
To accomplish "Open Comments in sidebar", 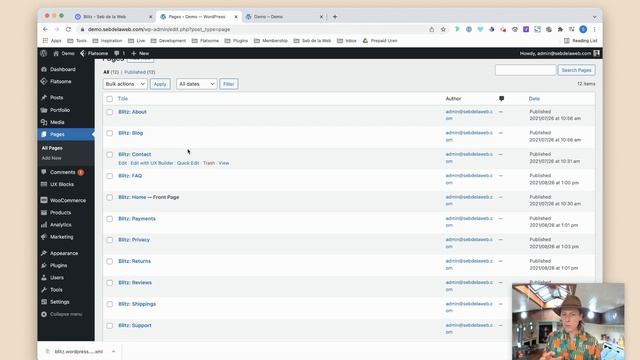I will pyautogui.click(x=62, y=172).
